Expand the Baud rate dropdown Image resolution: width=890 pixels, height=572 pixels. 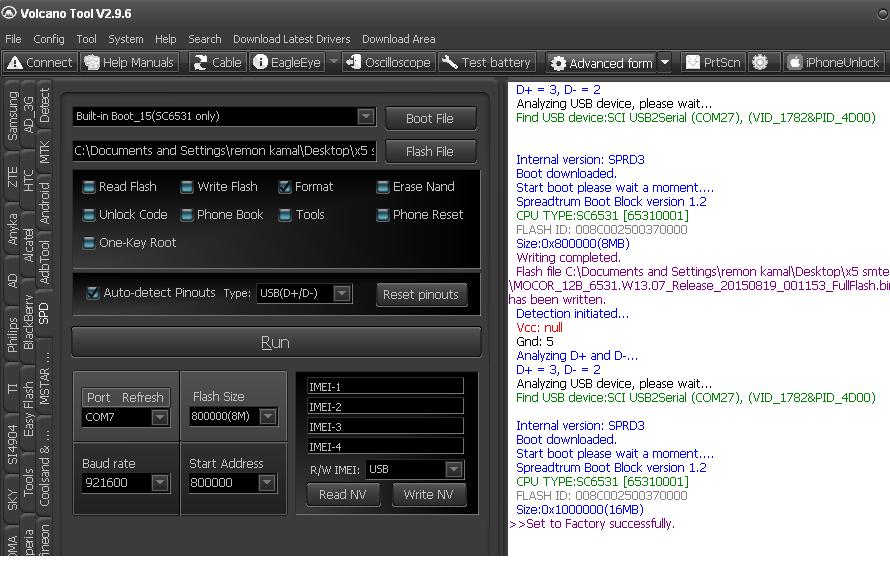160,483
